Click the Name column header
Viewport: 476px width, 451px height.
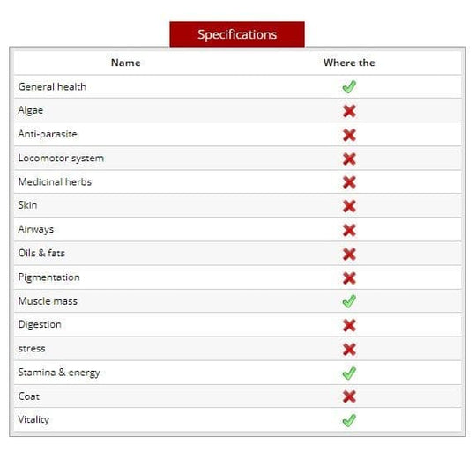click(126, 63)
